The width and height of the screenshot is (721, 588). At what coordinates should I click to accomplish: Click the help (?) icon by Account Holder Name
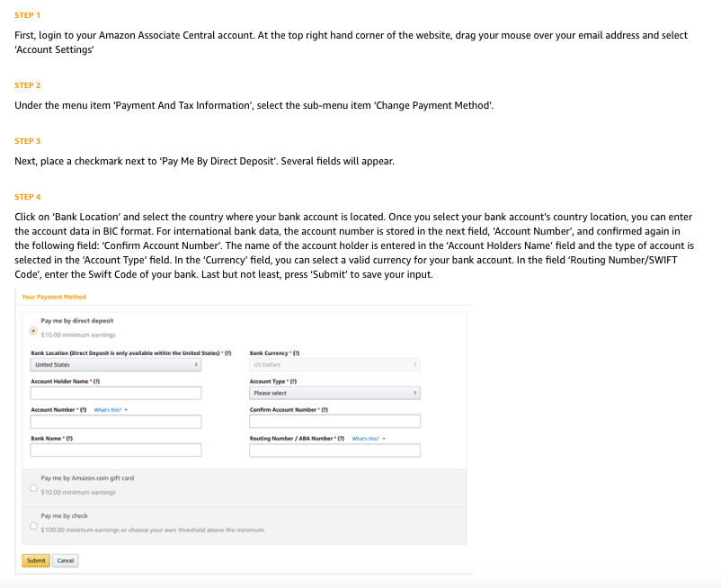coord(95,381)
